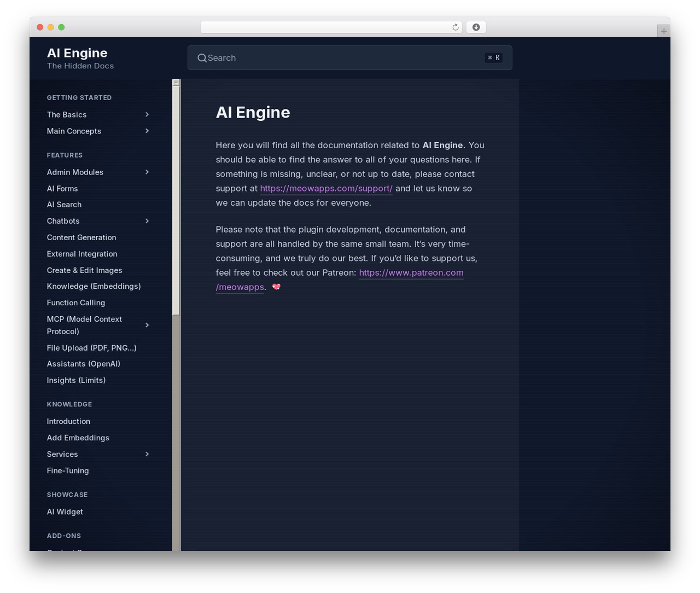Expand the Services submenu chevron
This screenshot has height=593, width=700.
[147, 454]
